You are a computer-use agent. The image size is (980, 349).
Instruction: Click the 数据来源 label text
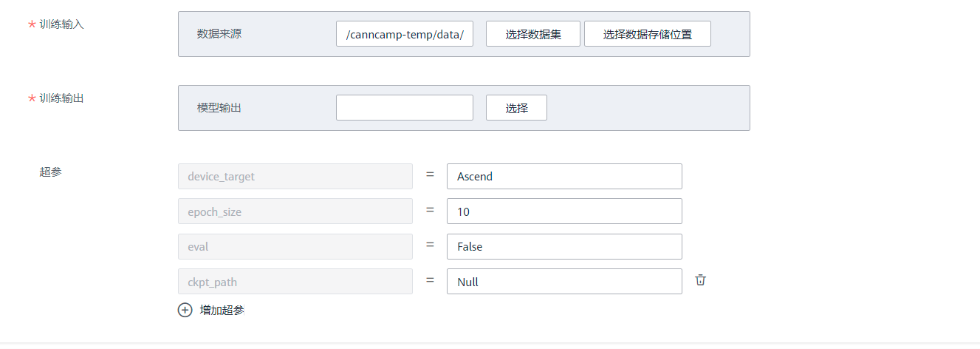[219, 34]
